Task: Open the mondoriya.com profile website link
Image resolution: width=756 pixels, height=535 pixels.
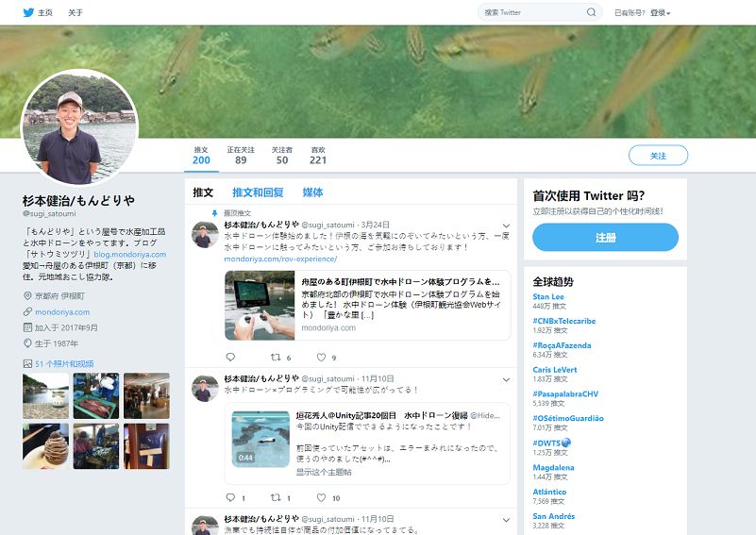Action: [62, 312]
